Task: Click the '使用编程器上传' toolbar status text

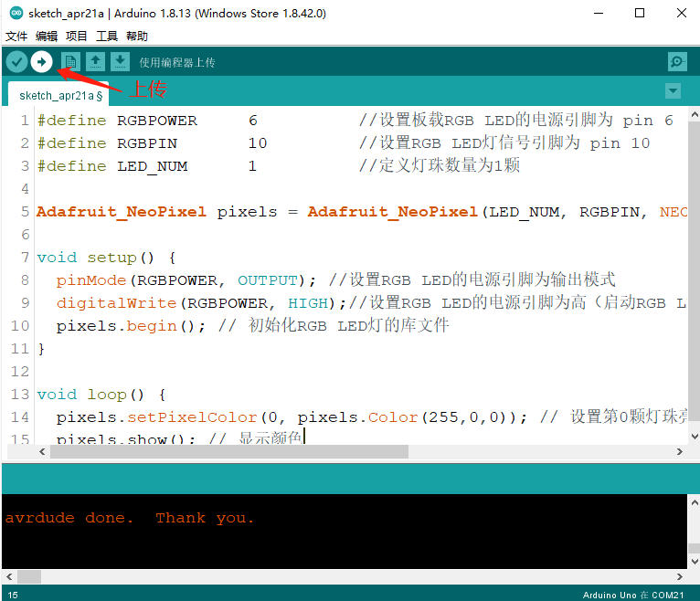Action: pyautogui.click(x=177, y=62)
